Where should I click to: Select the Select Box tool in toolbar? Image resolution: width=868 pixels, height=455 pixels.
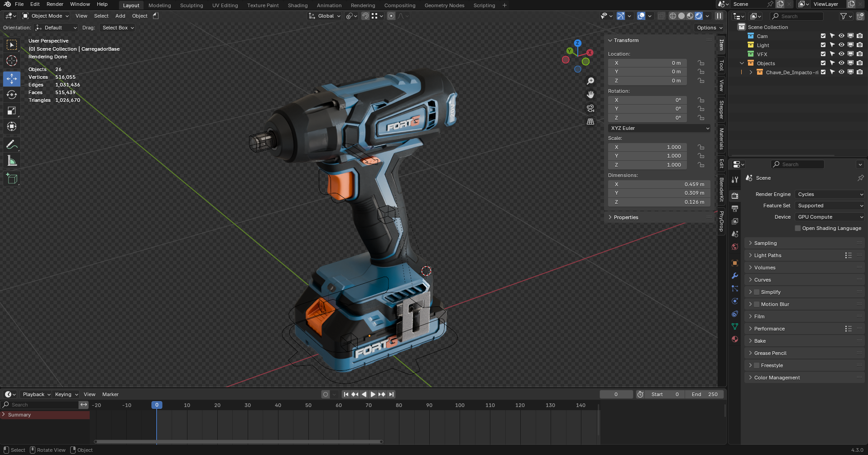point(12,44)
